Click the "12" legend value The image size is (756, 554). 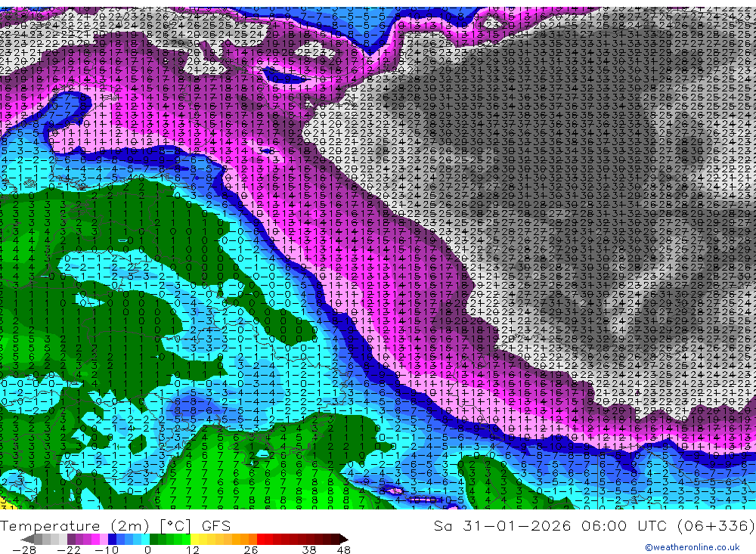tap(193, 549)
